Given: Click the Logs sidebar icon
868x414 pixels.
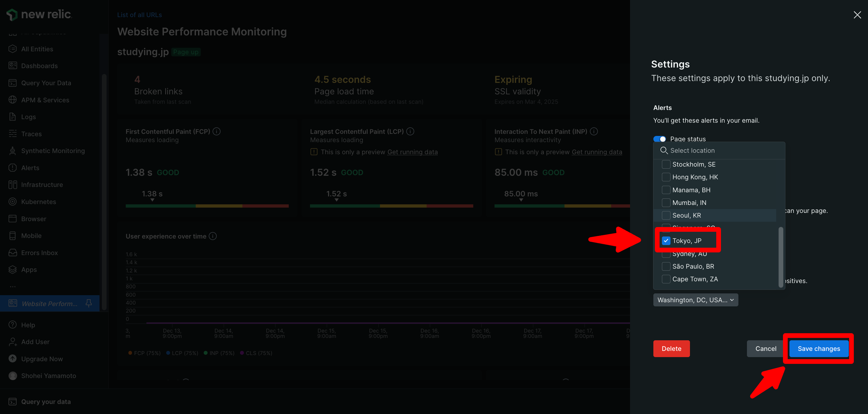Looking at the screenshot, I should (x=12, y=117).
